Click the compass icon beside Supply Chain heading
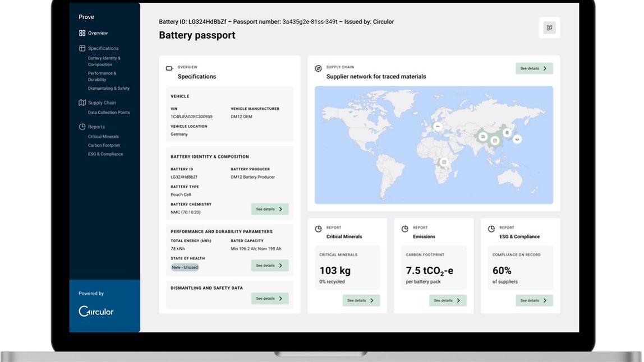The height and width of the screenshot is (362, 644). pyautogui.click(x=318, y=68)
